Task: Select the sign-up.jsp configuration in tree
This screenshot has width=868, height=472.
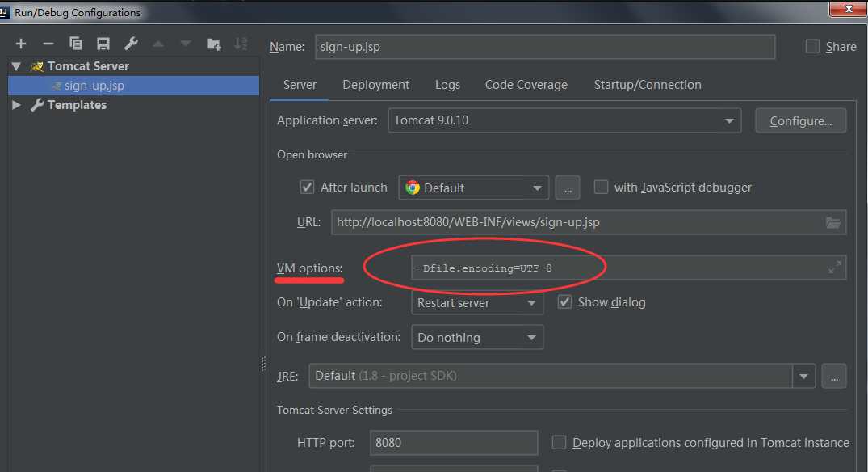Action: [133, 86]
